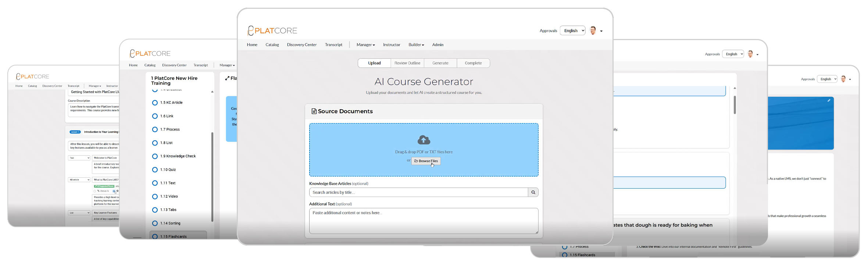868x268 pixels.
Task: Switch to the Review Outline step tab
Action: (407, 63)
